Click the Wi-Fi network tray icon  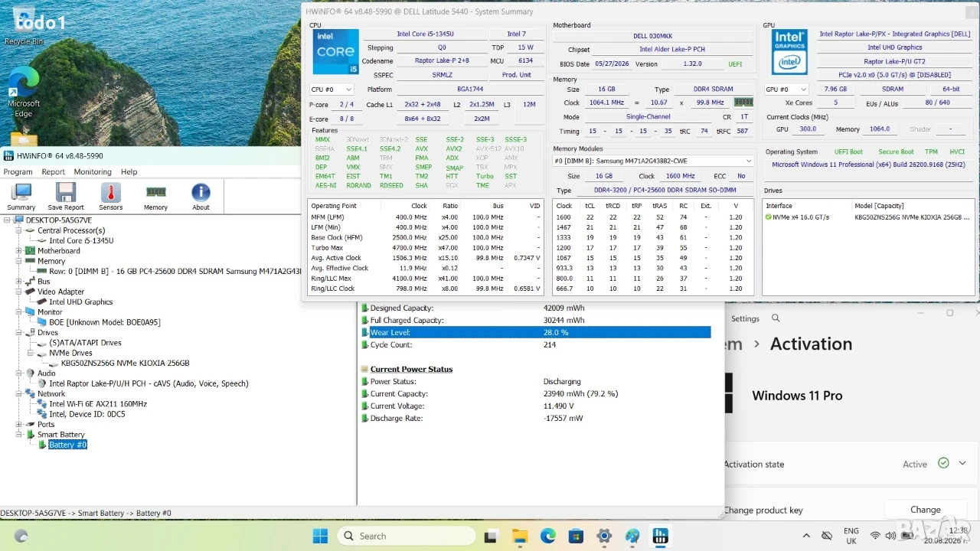click(875, 536)
